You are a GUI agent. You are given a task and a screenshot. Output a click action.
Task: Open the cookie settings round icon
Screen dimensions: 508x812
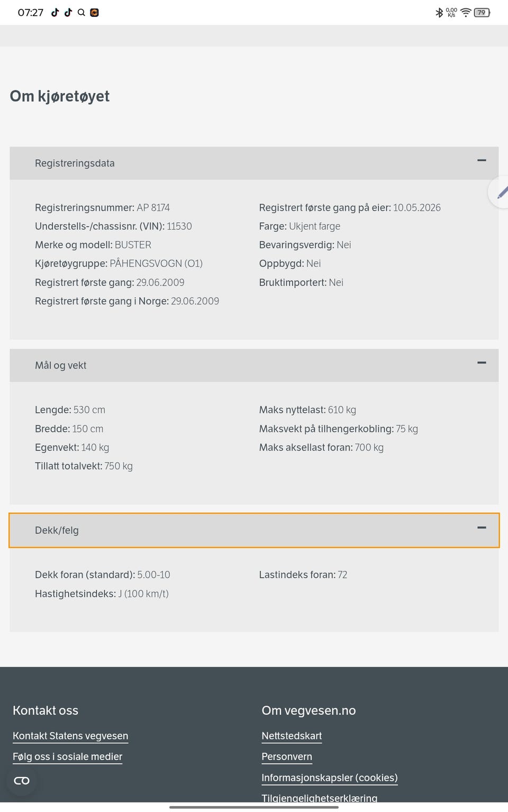[22, 781]
